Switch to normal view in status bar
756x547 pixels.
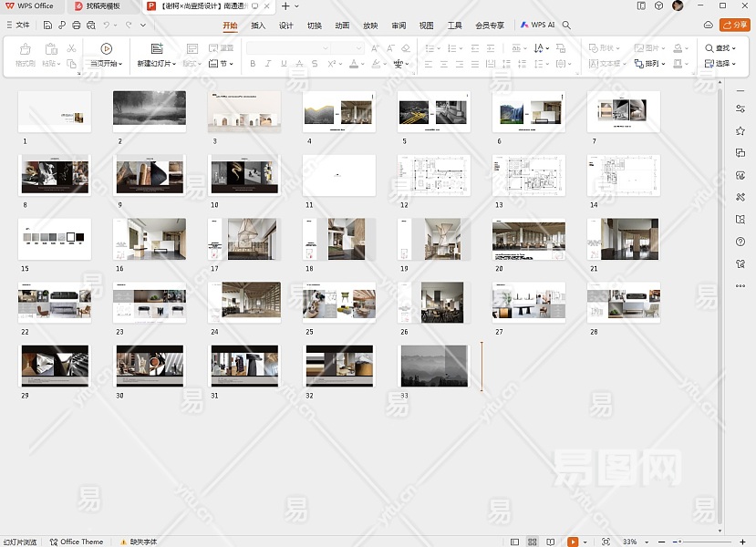click(x=515, y=542)
